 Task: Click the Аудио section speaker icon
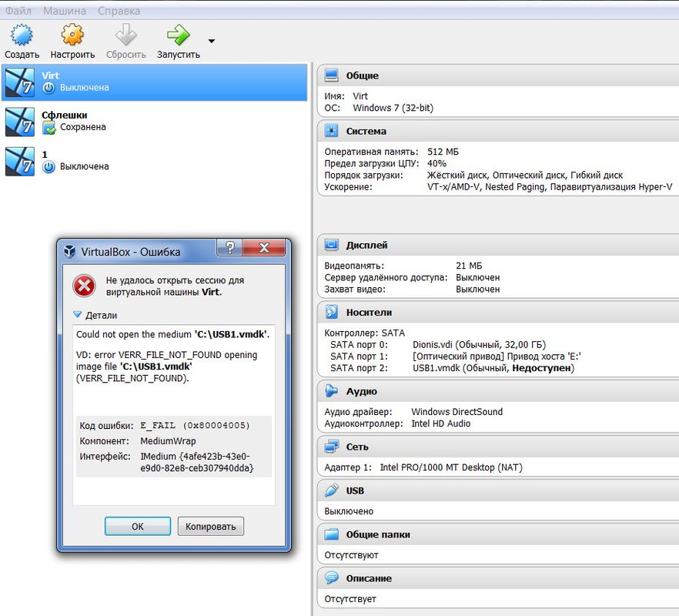point(332,390)
